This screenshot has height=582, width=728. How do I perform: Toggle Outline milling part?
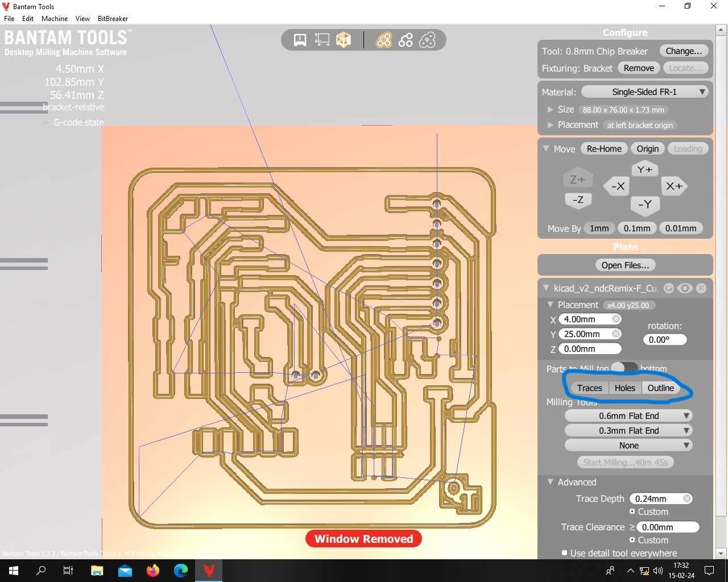[x=660, y=388]
